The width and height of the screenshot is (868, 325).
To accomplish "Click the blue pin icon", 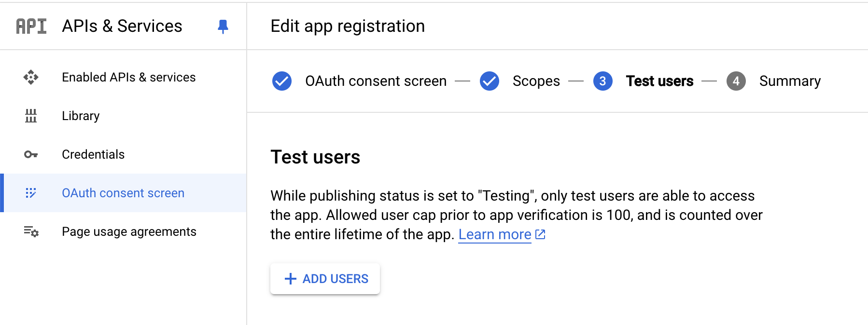I will [x=223, y=27].
